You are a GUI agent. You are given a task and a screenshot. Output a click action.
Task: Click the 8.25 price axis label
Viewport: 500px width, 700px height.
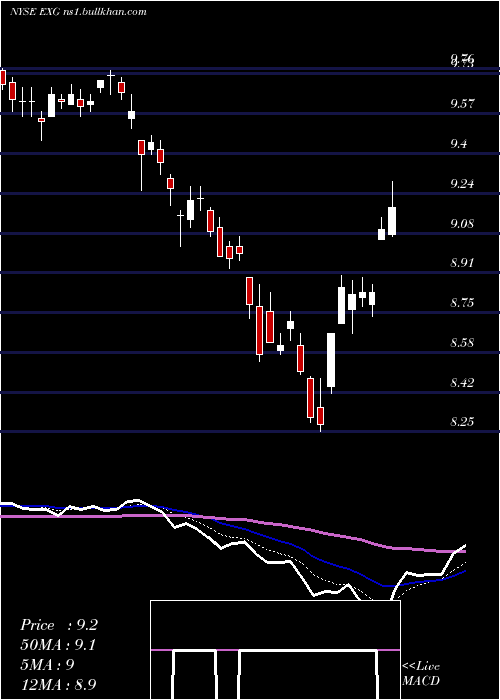point(462,422)
